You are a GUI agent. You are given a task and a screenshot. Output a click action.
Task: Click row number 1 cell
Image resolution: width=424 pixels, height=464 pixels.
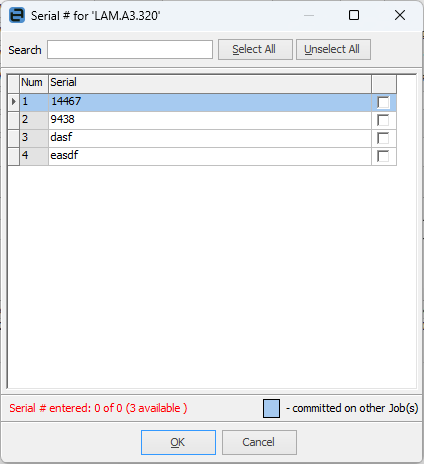coord(34,102)
